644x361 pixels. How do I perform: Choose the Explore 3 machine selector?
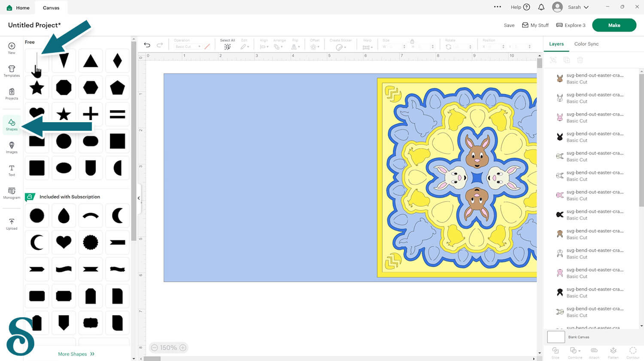[571, 25]
